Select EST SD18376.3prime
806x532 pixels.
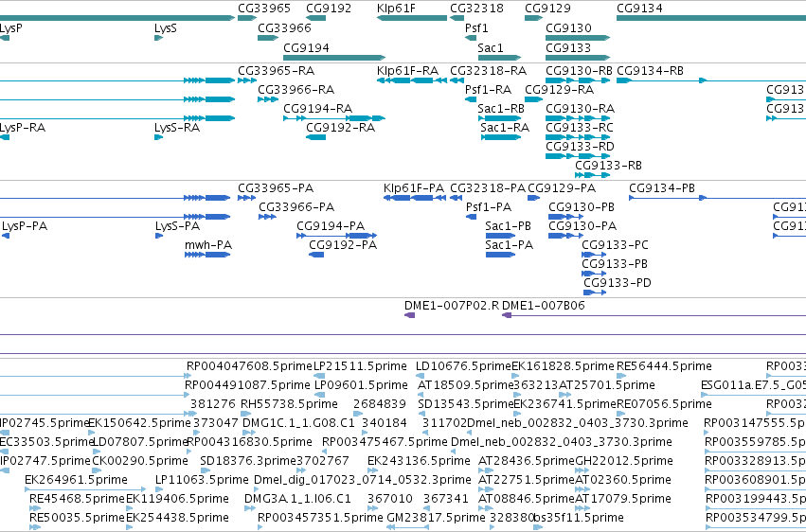pyautogui.click(x=248, y=461)
